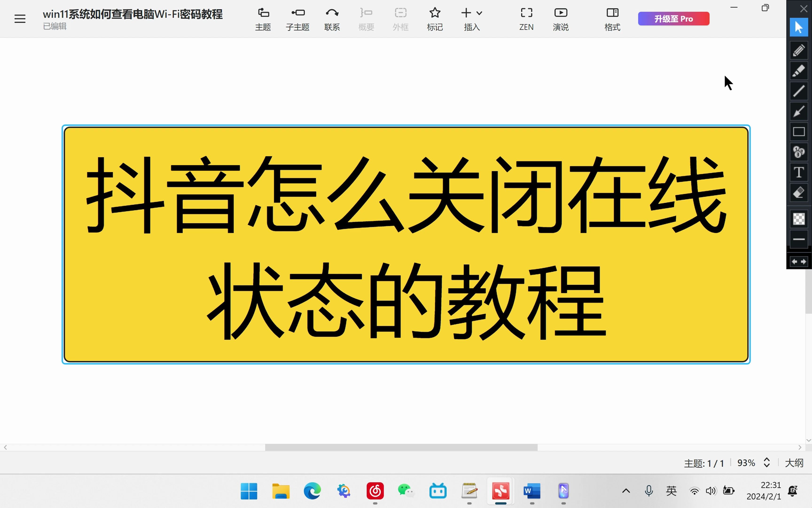
Task: Open Microsoft Word from taskbar
Action: (x=532, y=491)
